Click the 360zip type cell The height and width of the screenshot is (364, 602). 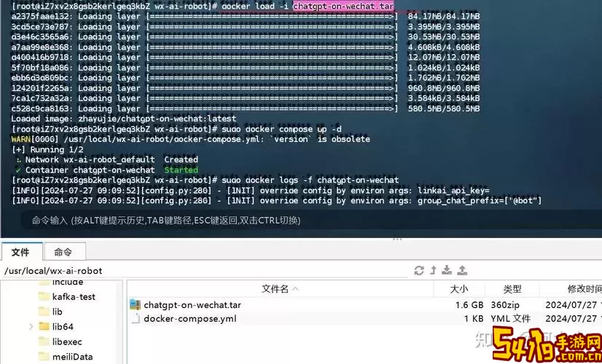click(x=505, y=305)
